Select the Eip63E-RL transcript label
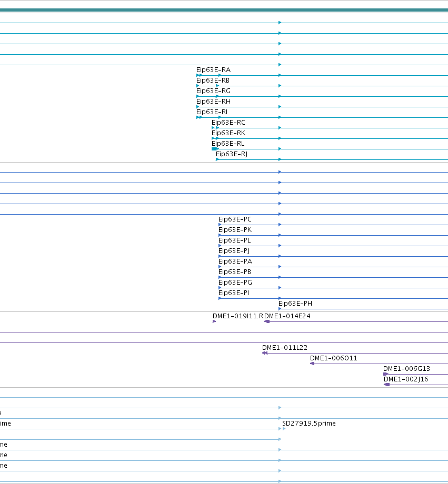This screenshot has height=484, width=448. [x=228, y=144]
